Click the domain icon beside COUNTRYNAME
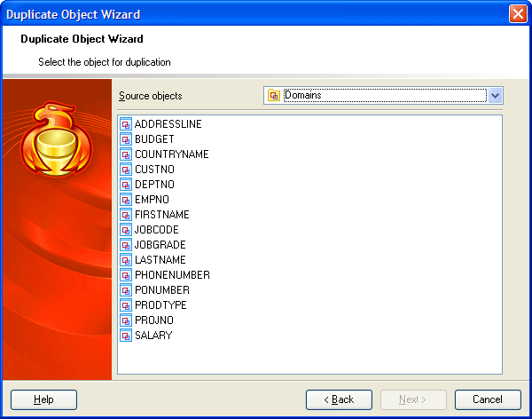This screenshot has width=532, height=419. (126, 154)
